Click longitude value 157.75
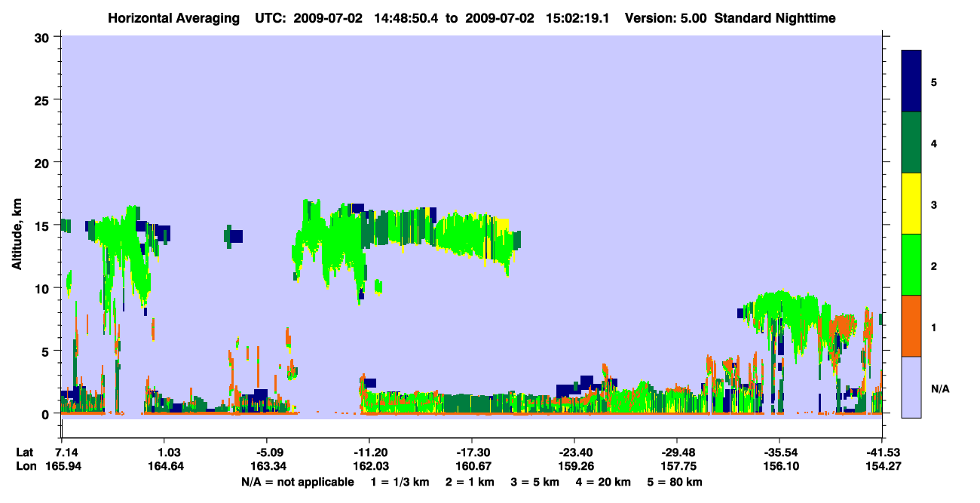The height and width of the screenshot is (503, 980). 677,466
